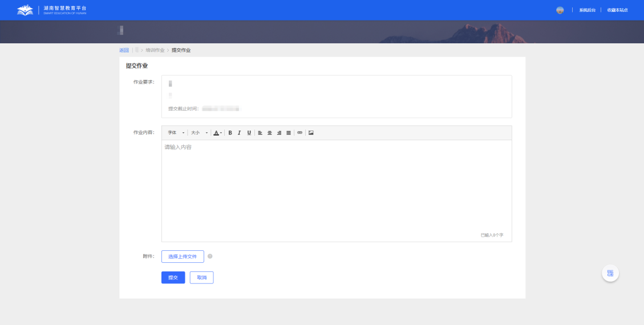Insert an image into editor
This screenshot has height=325, width=644.
tap(311, 133)
